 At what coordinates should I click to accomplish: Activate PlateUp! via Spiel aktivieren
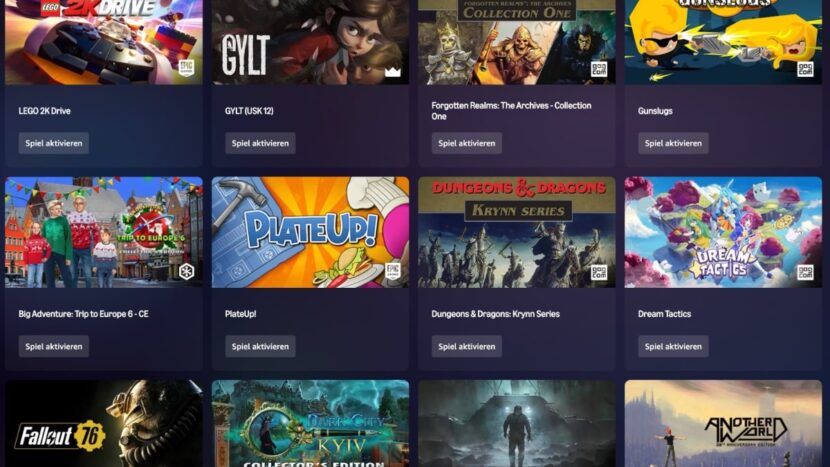(260, 346)
